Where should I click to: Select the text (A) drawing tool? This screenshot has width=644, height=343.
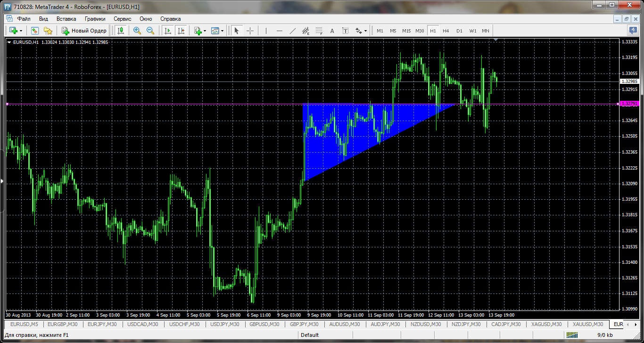[x=332, y=31]
